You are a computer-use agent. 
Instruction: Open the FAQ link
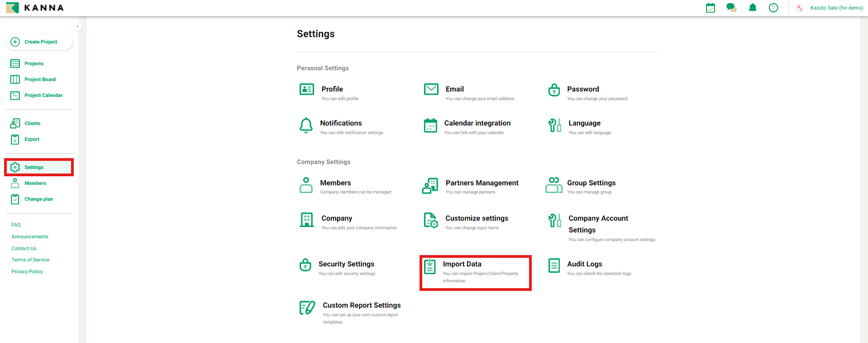tap(16, 225)
